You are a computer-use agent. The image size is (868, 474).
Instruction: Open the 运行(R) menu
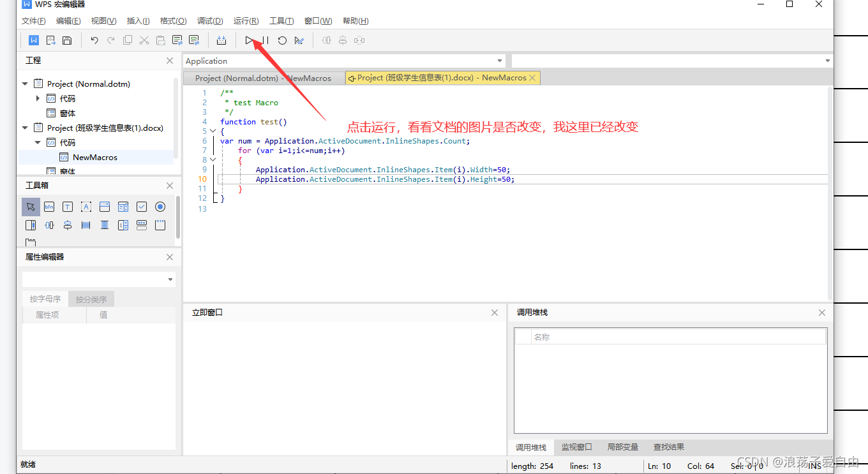tap(246, 21)
